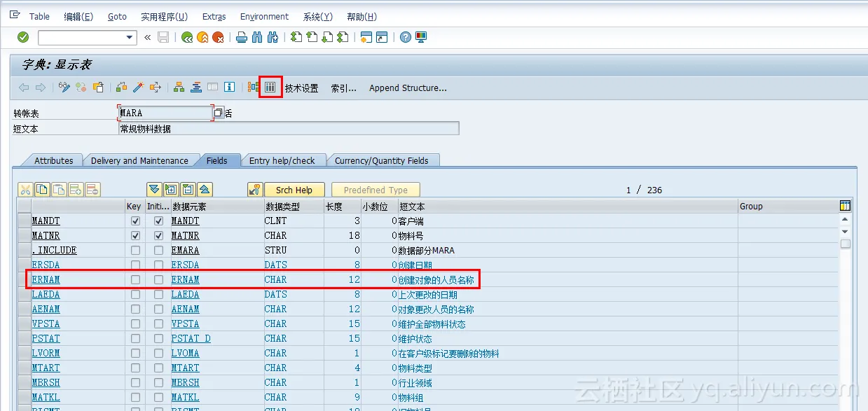Image resolution: width=868 pixels, height=411 pixels.
Task: Click the Insert Row icon above table
Action: (x=76, y=190)
